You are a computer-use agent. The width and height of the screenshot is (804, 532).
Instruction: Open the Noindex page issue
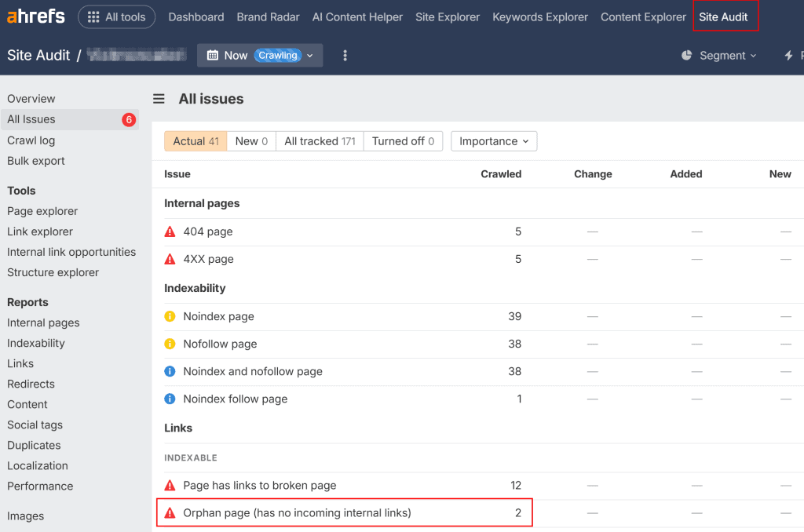pos(218,316)
